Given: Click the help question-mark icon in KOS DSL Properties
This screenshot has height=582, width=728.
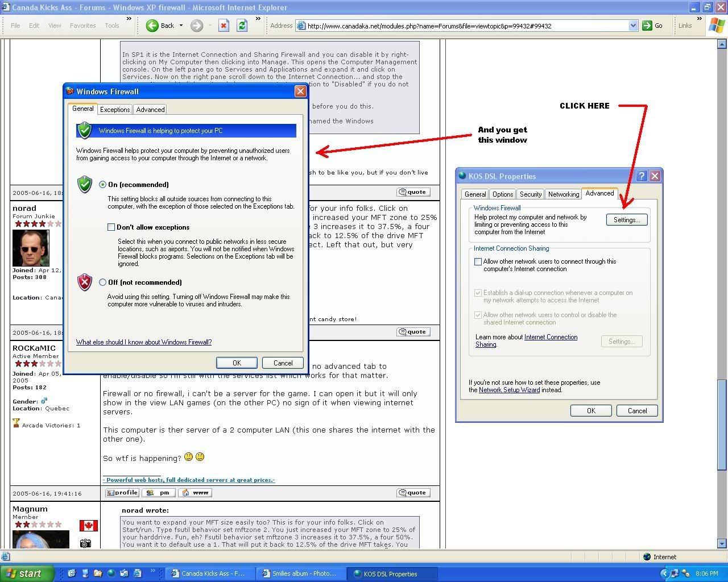Looking at the screenshot, I should tap(642, 176).
